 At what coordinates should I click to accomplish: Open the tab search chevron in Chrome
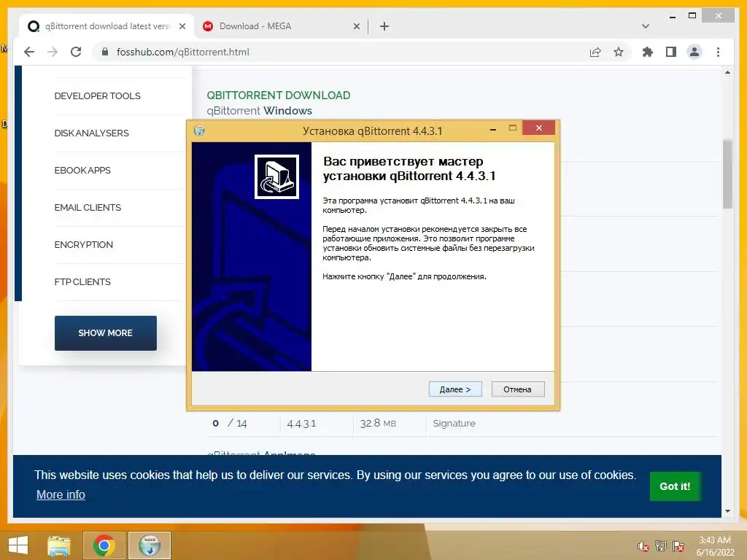[646, 26]
